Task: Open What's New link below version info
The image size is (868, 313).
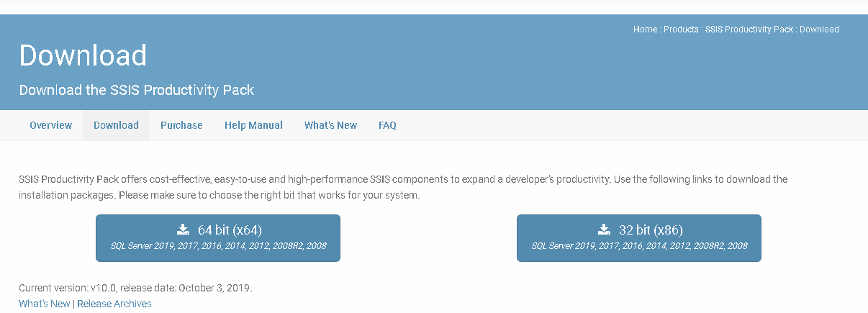Action: click(x=45, y=304)
